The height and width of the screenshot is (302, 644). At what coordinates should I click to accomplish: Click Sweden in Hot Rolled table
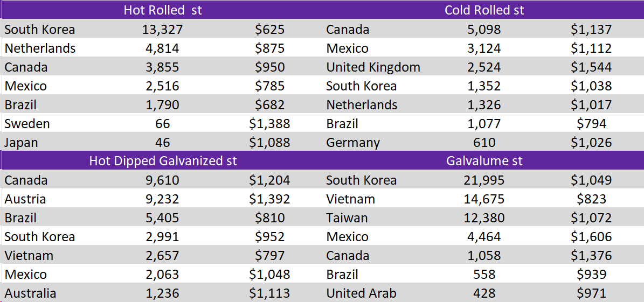27,124
